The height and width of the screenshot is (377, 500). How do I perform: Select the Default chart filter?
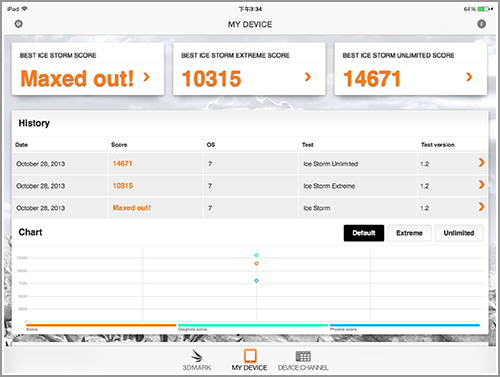click(x=364, y=233)
